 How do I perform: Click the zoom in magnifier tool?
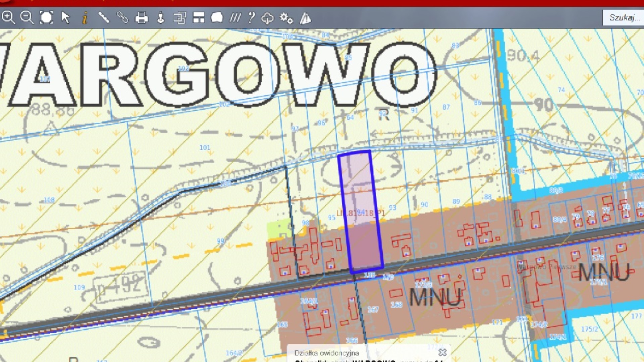pyautogui.click(x=8, y=17)
